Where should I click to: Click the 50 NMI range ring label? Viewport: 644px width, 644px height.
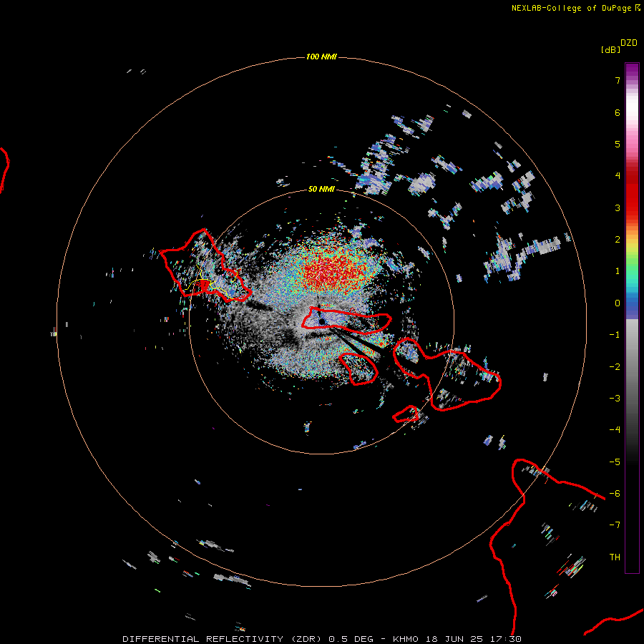[321, 189]
